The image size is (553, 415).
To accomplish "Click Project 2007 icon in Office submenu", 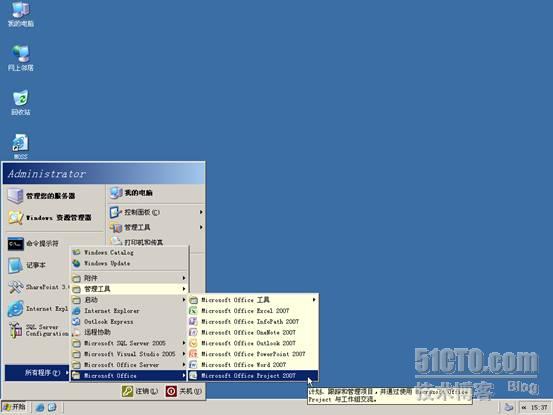I will click(x=193, y=376).
